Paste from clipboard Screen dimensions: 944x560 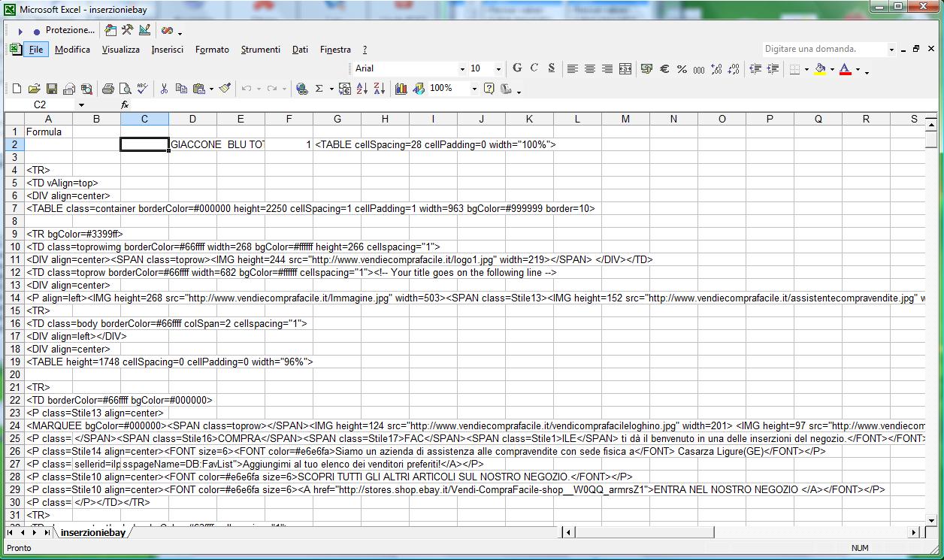pyautogui.click(x=198, y=89)
